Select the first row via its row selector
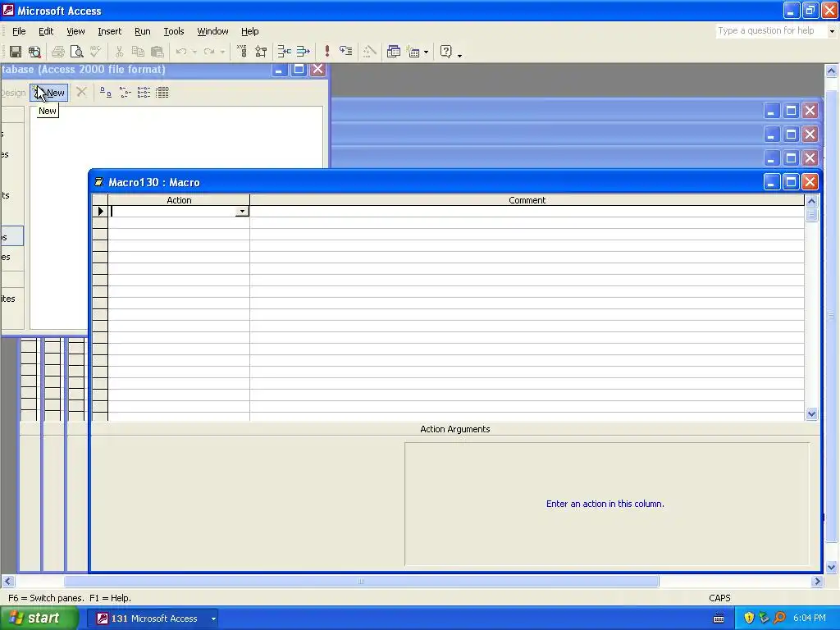This screenshot has width=840, height=630. click(x=100, y=211)
